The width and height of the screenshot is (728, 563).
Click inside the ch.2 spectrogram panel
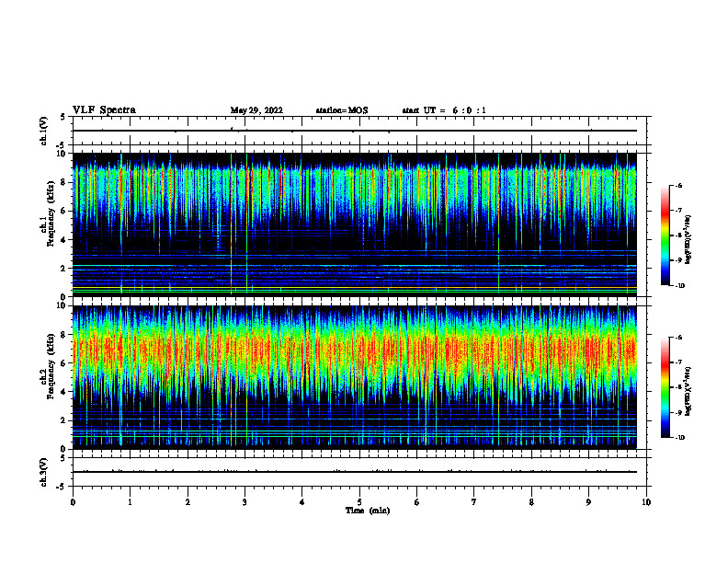[x=355, y=377]
